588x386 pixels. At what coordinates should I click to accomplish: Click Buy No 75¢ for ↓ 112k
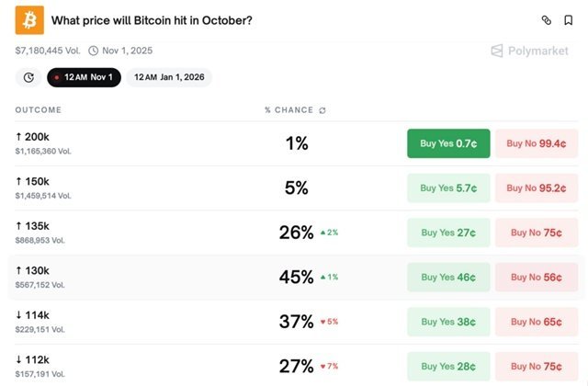coord(538,366)
